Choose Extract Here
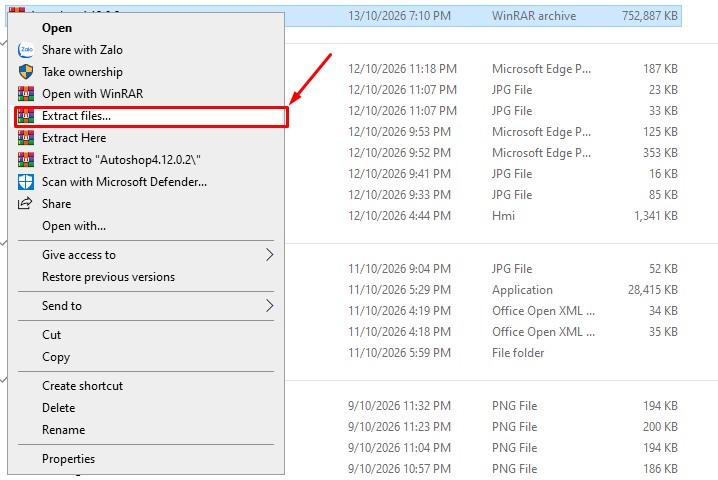The width and height of the screenshot is (718, 480). tap(74, 138)
